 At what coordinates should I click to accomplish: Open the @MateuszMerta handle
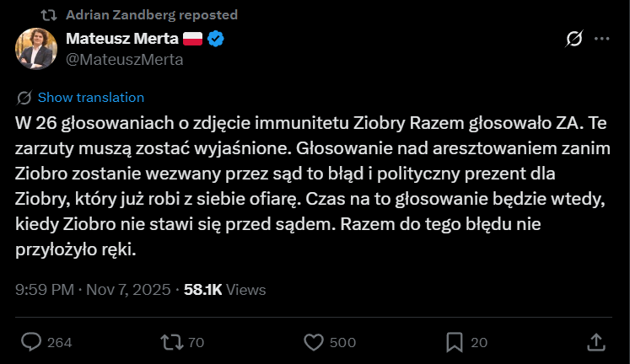click(x=124, y=59)
